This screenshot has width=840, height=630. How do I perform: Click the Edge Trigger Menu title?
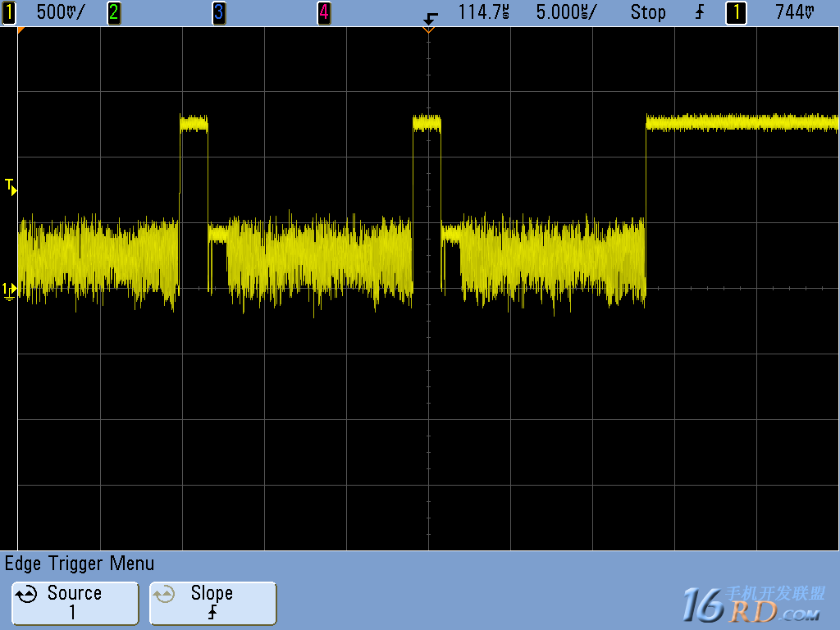pyautogui.click(x=80, y=564)
